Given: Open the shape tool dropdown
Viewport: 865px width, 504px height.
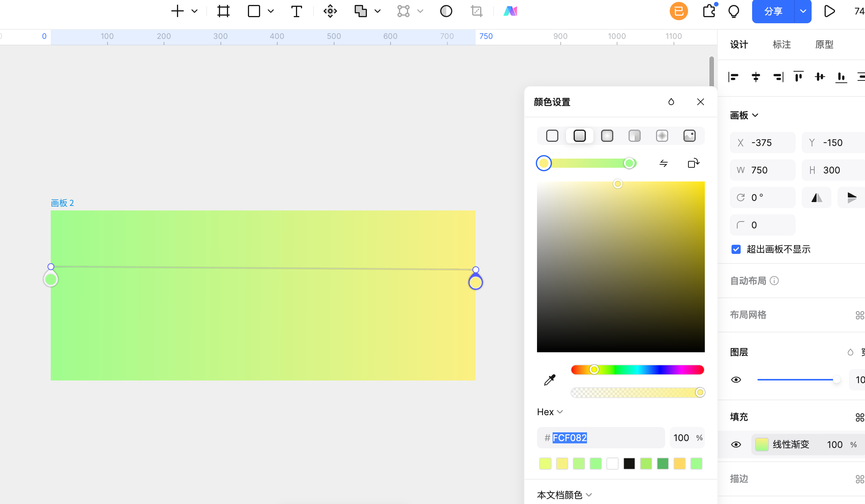Looking at the screenshot, I should coord(271,11).
